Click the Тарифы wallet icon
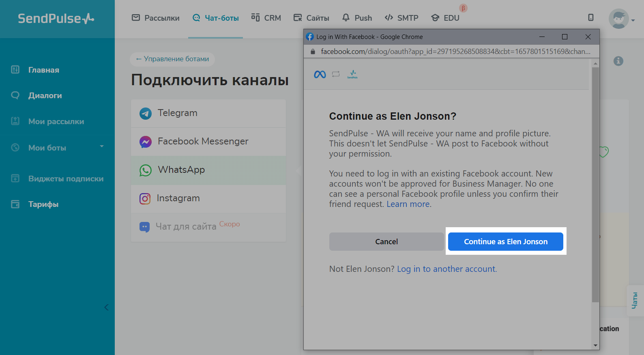The width and height of the screenshot is (644, 355). tap(15, 204)
